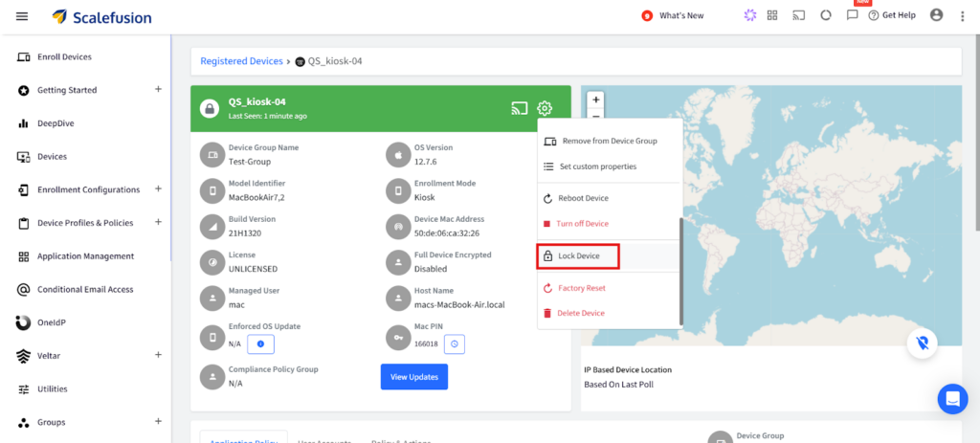Click the cast screen icon in top bar
The width and height of the screenshot is (980, 443).
pos(799,15)
